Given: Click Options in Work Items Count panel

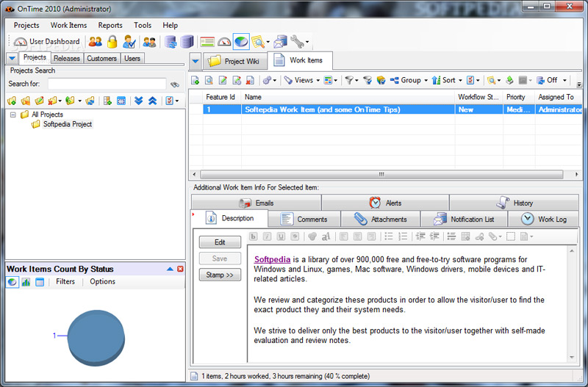Looking at the screenshot, I should pos(102,282).
